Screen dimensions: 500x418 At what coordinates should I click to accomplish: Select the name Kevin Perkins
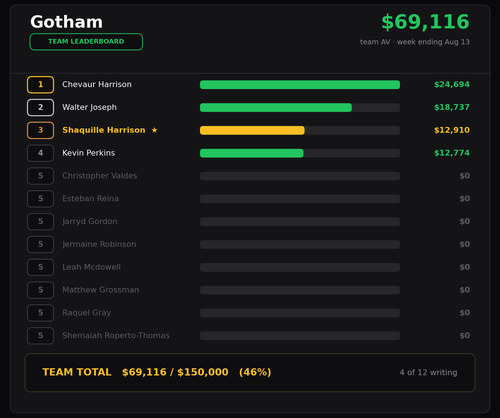(x=88, y=153)
